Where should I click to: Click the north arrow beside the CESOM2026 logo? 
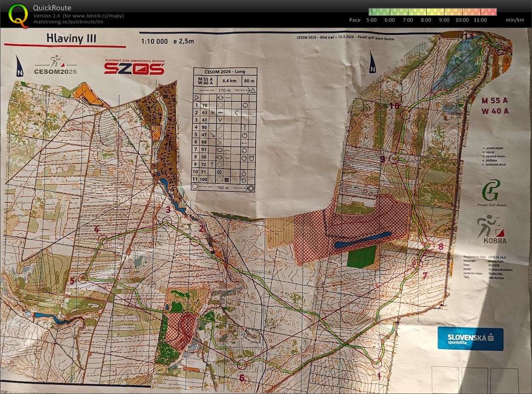[x=19, y=65]
